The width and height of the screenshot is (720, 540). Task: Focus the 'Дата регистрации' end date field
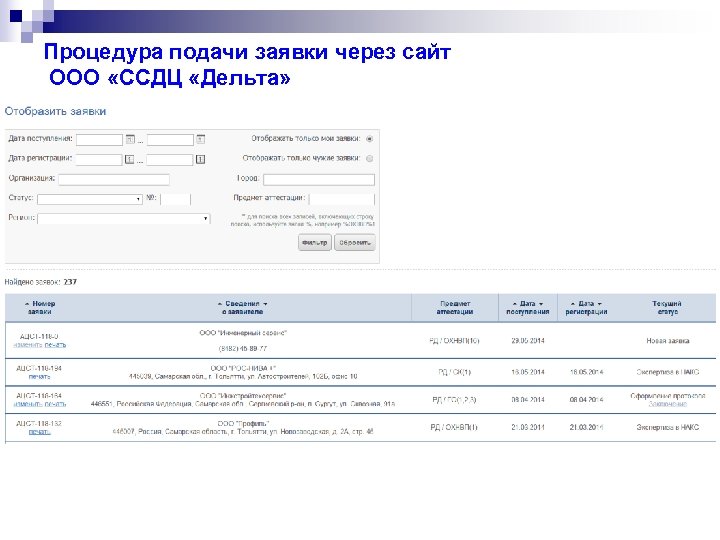[x=170, y=159]
